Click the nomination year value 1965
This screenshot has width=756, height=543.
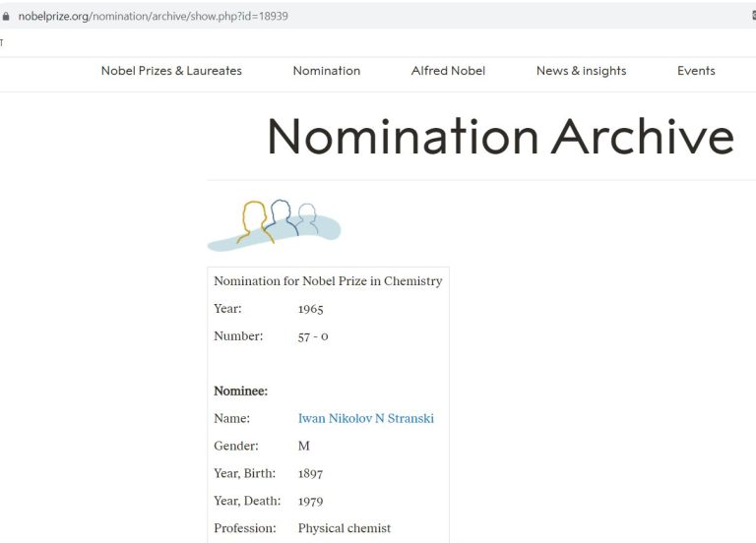[x=310, y=309]
